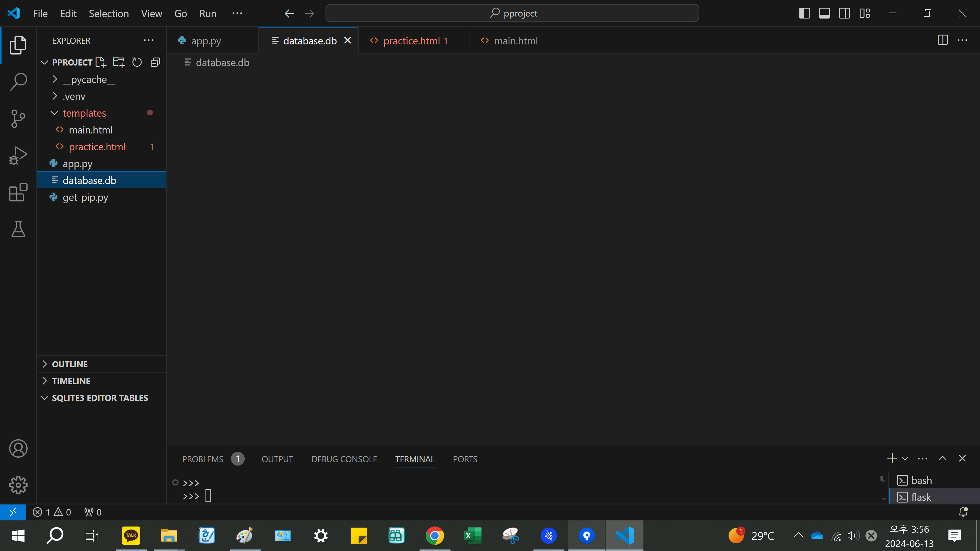Collapse the PPROJECT folder section
The width and height of the screenshot is (980, 551).
(44, 62)
